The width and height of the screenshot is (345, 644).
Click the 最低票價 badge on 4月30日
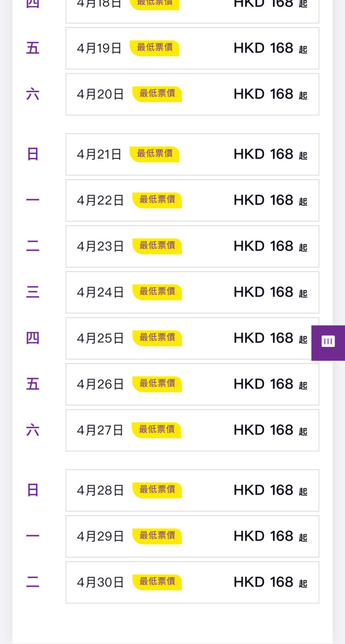click(157, 582)
